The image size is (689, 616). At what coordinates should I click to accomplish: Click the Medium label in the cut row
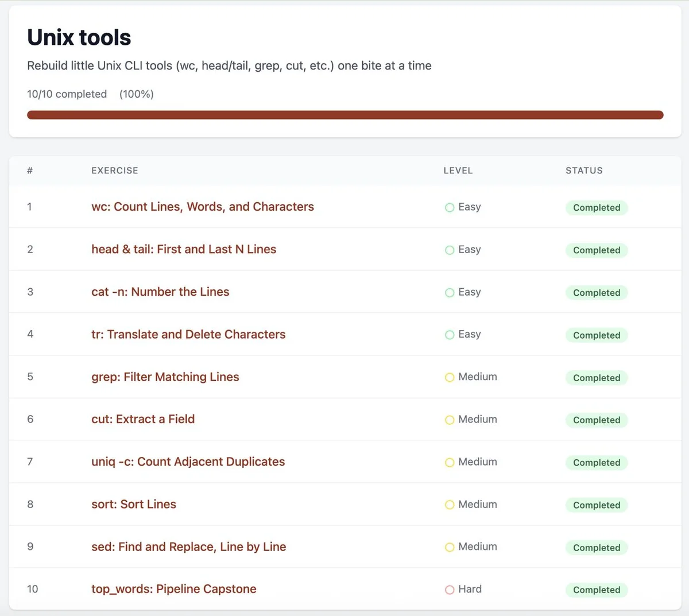pos(478,419)
